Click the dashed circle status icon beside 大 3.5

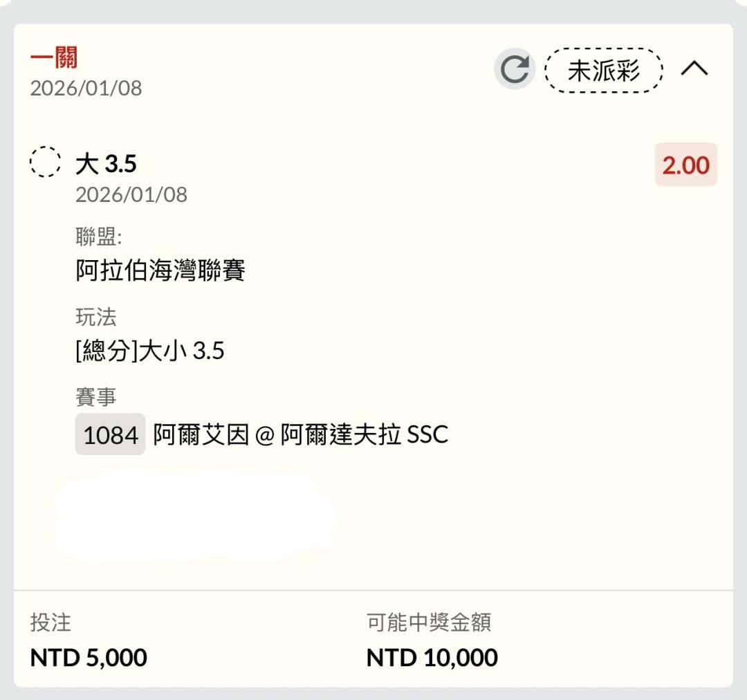(x=46, y=163)
